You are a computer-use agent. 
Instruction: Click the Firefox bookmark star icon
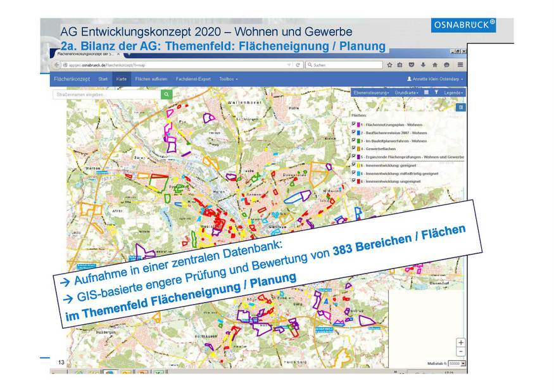tap(390, 65)
